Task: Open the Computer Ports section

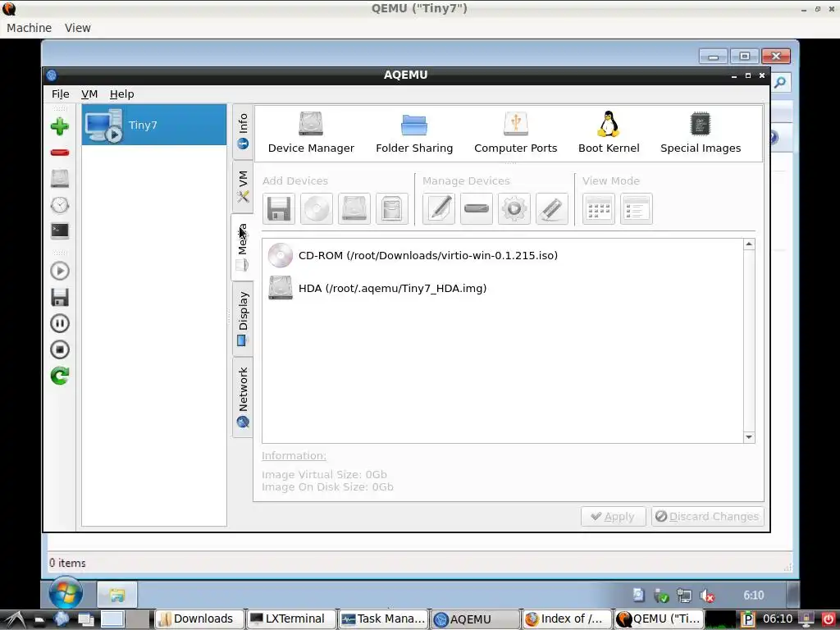Action: coord(515,133)
